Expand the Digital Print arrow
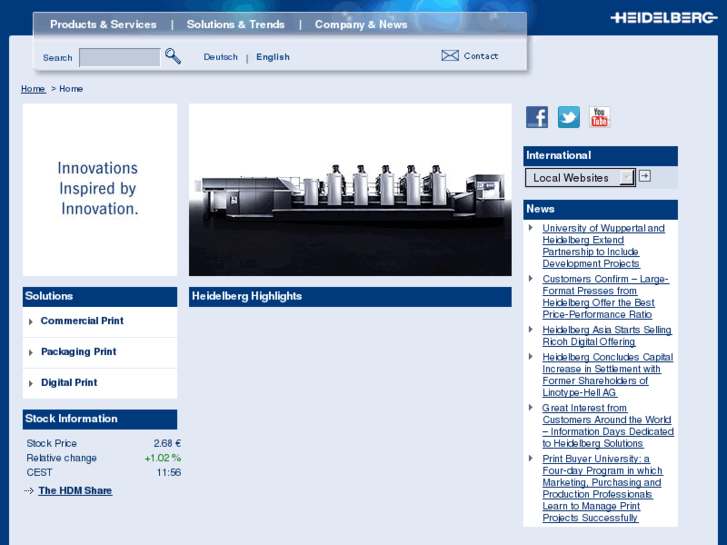Image resolution: width=727 pixels, height=545 pixels. 31,384
